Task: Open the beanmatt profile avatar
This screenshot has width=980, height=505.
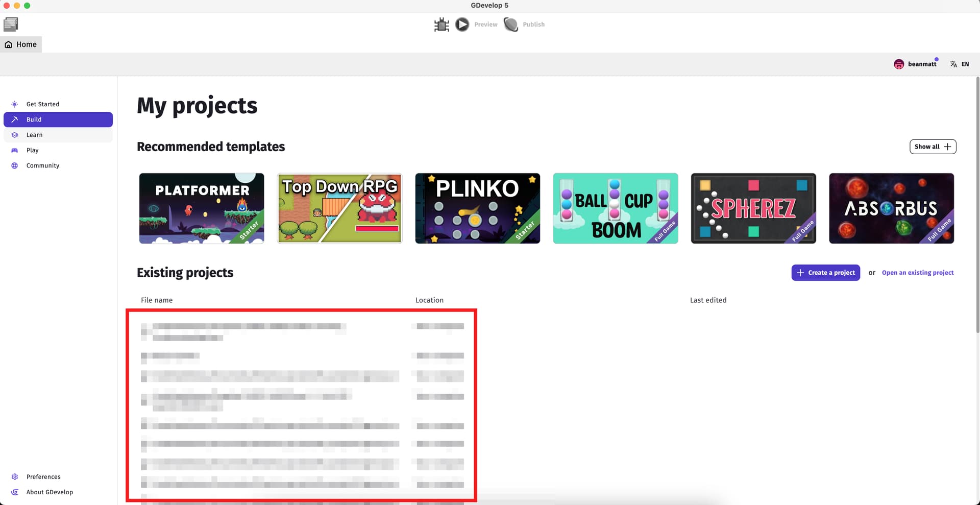Action: [899, 64]
